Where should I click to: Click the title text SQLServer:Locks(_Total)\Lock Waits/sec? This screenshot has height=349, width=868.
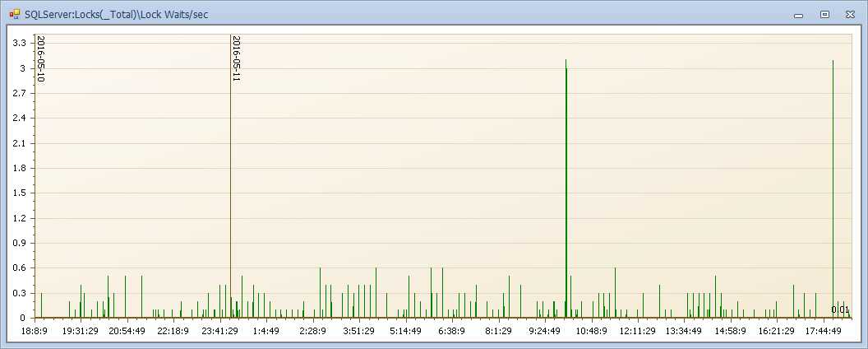117,14
